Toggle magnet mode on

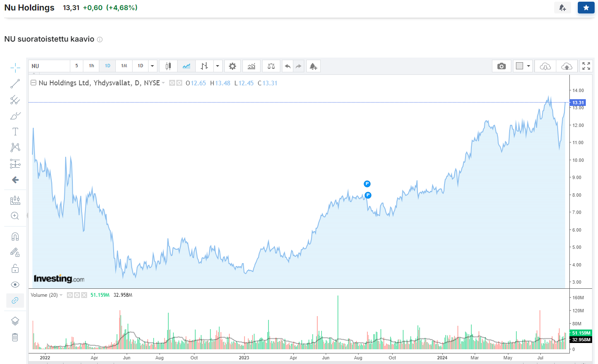pos(15,236)
